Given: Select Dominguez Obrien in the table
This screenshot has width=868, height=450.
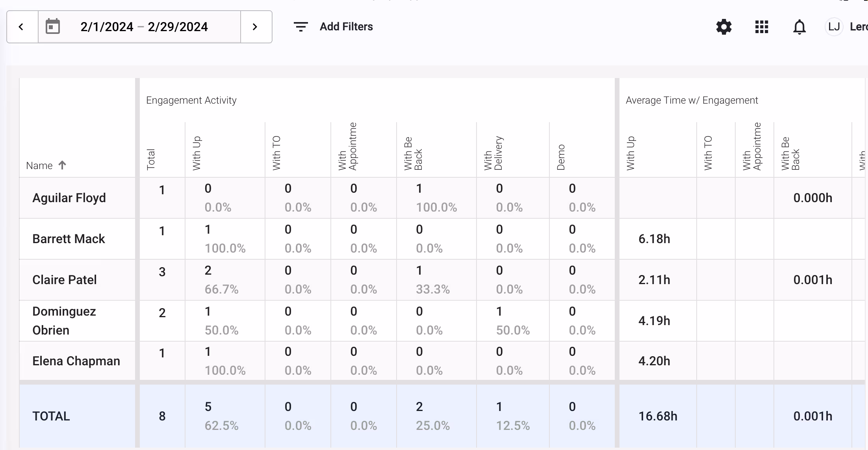Looking at the screenshot, I should [64, 321].
